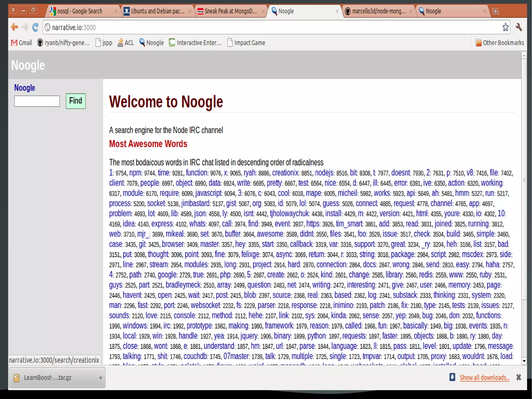Switch to the Ubuntu and Debian packages tab
Image resolution: width=532 pixels, height=399 pixels.
coord(157,11)
